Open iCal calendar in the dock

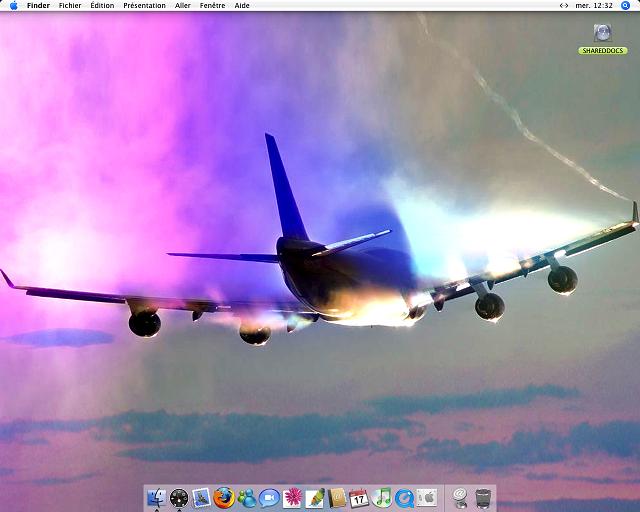[x=359, y=497]
